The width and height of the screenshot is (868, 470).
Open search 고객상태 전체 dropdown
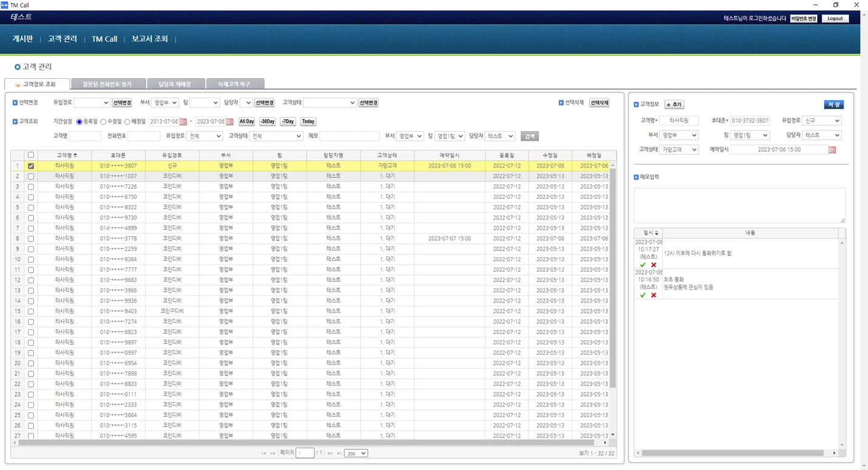point(276,136)
